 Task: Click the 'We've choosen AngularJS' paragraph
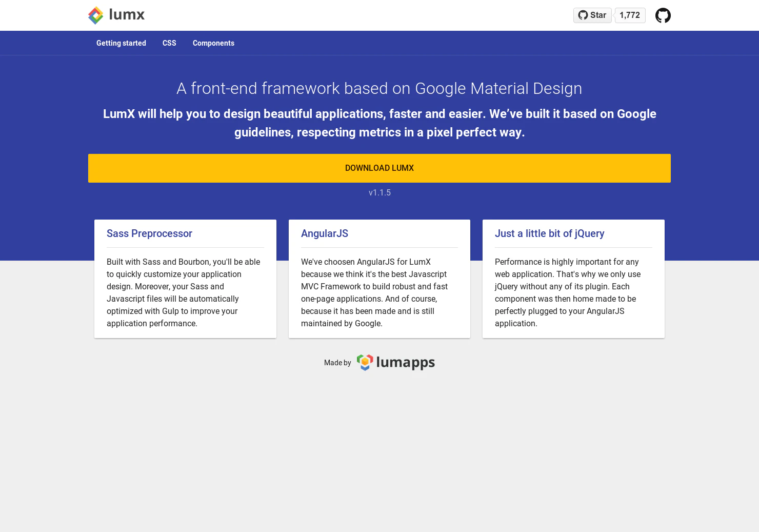(374, 292)
